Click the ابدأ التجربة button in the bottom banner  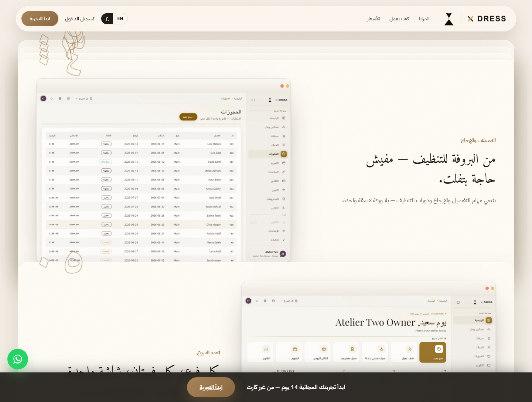211,387
